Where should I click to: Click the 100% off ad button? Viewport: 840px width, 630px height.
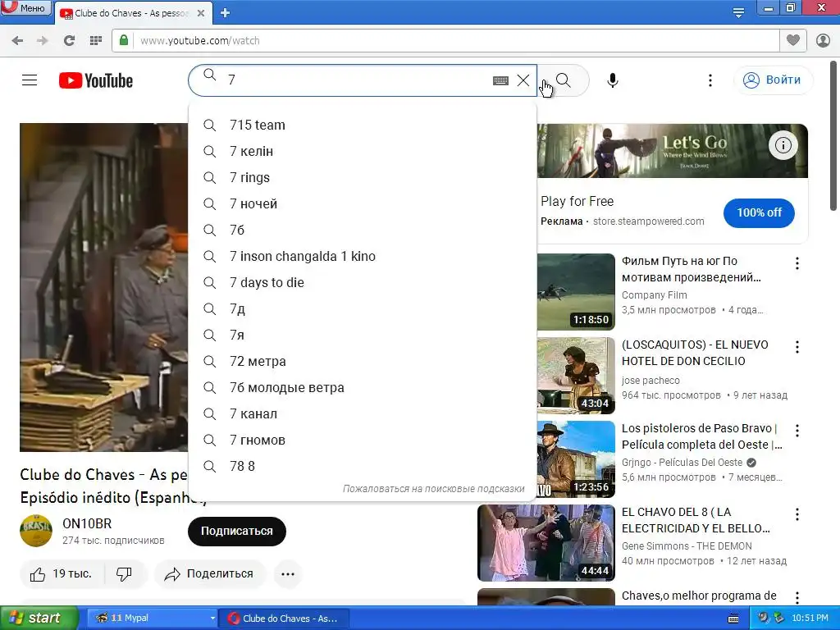click(759, 212)
